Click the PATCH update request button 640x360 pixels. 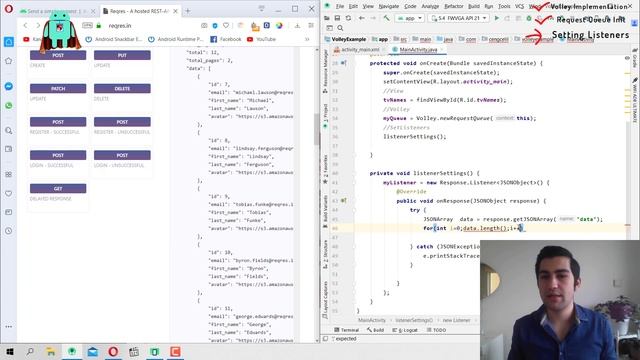click(x=58, y=89)
